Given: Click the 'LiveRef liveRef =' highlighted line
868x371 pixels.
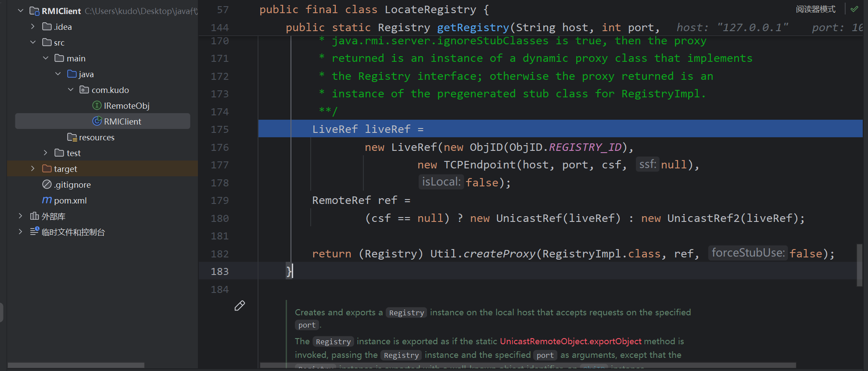Looking at the screenshot, I should (560, 129).
